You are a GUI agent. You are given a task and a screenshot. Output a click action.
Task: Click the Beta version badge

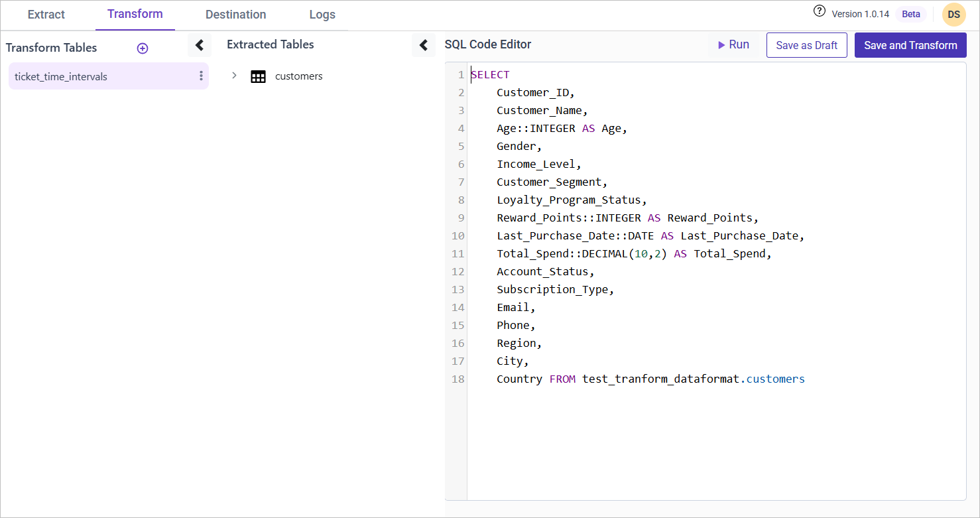910,14
